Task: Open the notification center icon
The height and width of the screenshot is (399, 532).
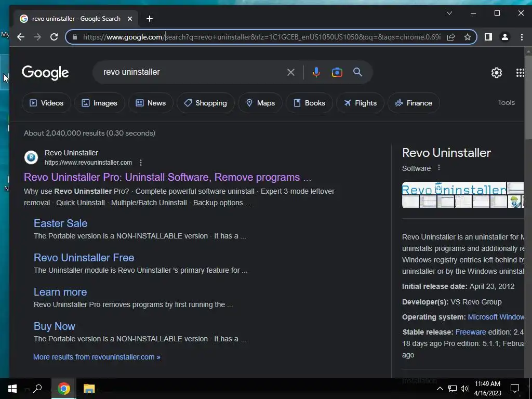Action: [x=515, y=389]
